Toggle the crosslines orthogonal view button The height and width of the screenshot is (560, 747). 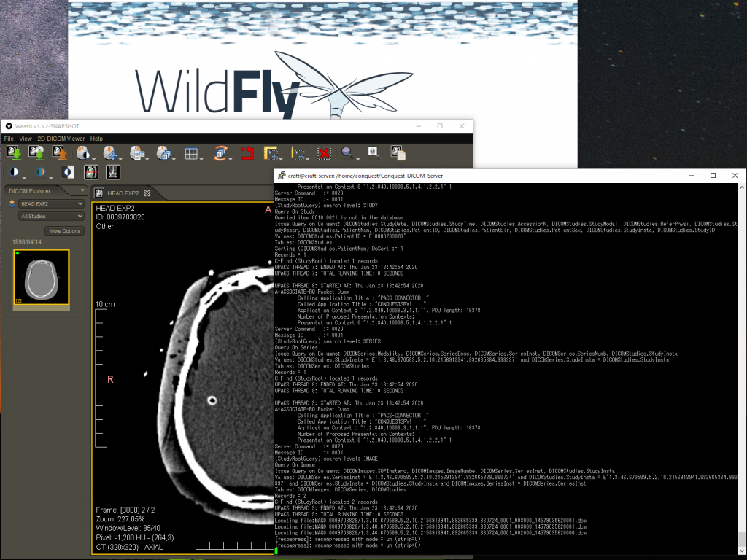pyautogui.click(x=91, y=172)
